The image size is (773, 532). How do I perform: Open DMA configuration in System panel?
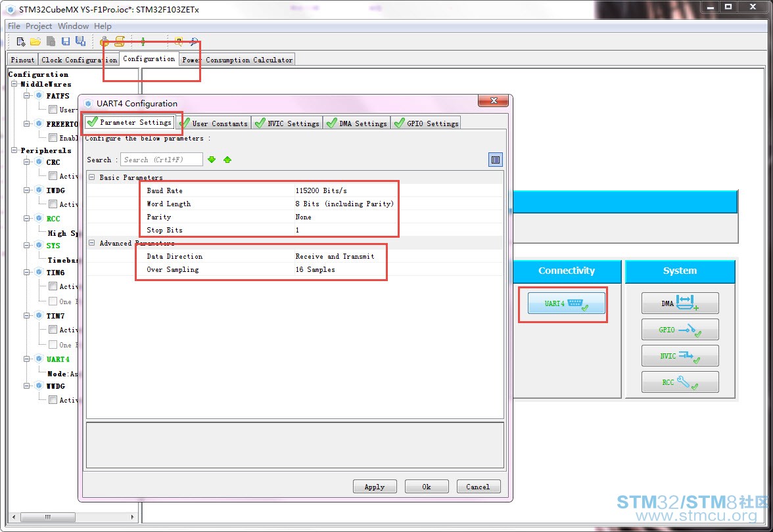[x=680, y=303]
